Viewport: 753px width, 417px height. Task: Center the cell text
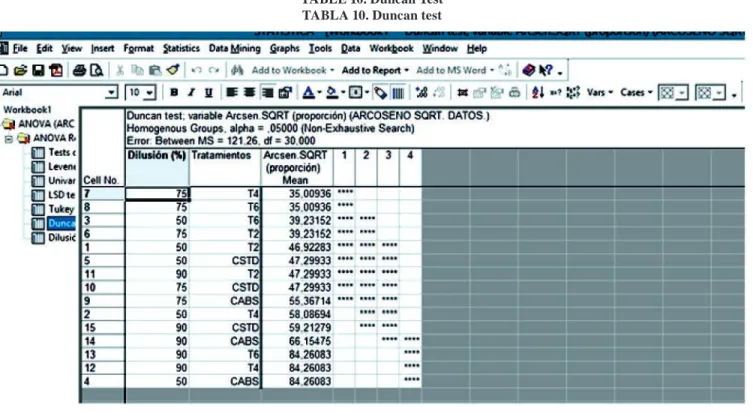pyautogui.click(x=249, y=92)
